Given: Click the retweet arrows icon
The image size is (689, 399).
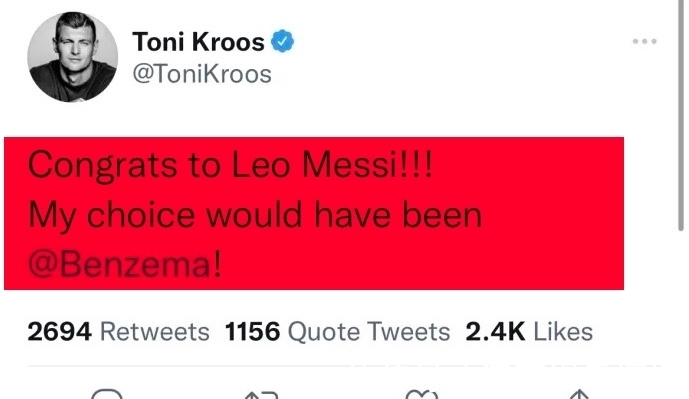Looking at the screenshot, I should pyautogui.click(x=262, y=395).
